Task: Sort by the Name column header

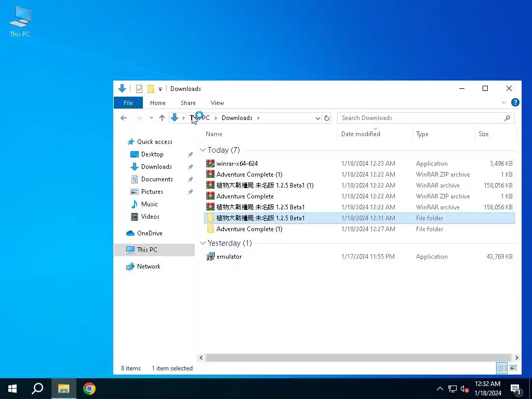Action: pyautogui.click(x=214, y=134)
